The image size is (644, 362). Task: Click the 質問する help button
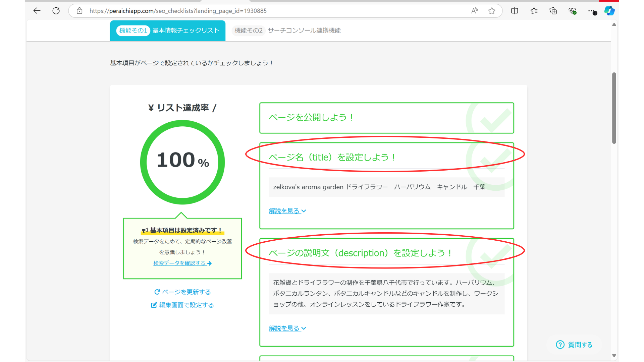574,345
